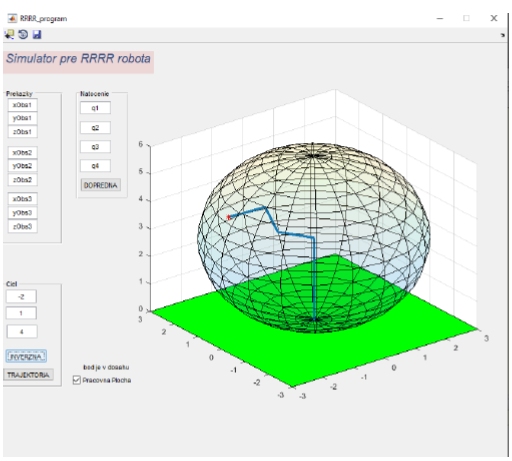The width and height of the screenshot is (512, 461).
Task: Click the red target marker on the sphere
Action: [228, 217]
